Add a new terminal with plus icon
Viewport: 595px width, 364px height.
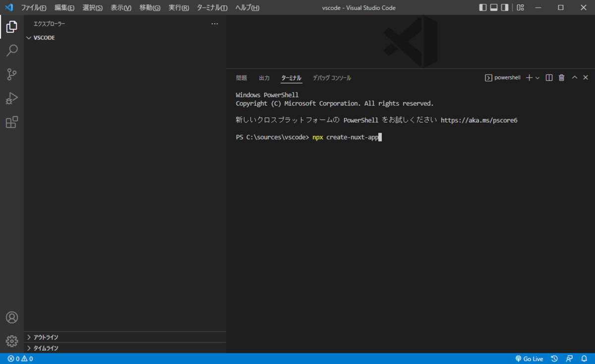529,78
